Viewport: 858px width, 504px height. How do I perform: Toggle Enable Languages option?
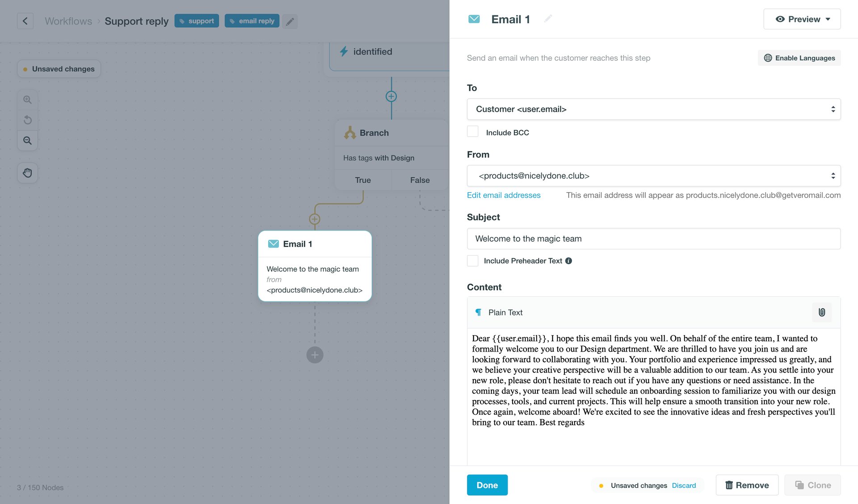[799, 58]
